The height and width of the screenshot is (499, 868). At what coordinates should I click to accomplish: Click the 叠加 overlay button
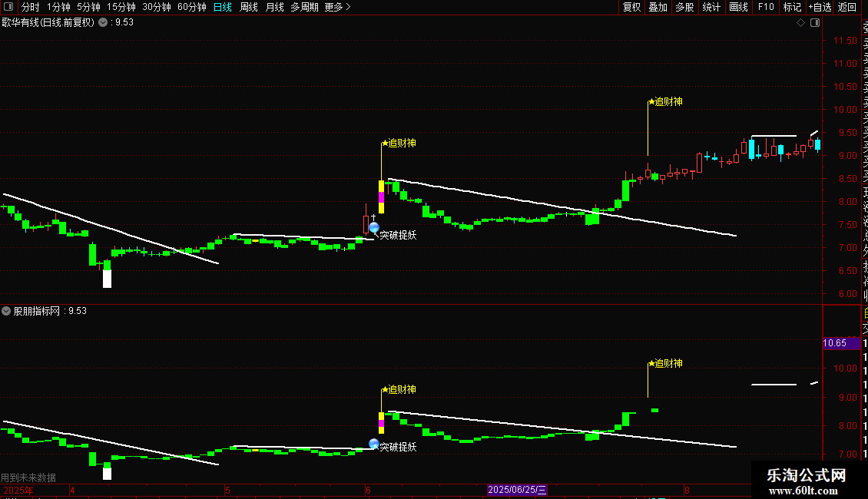[658, 7]
